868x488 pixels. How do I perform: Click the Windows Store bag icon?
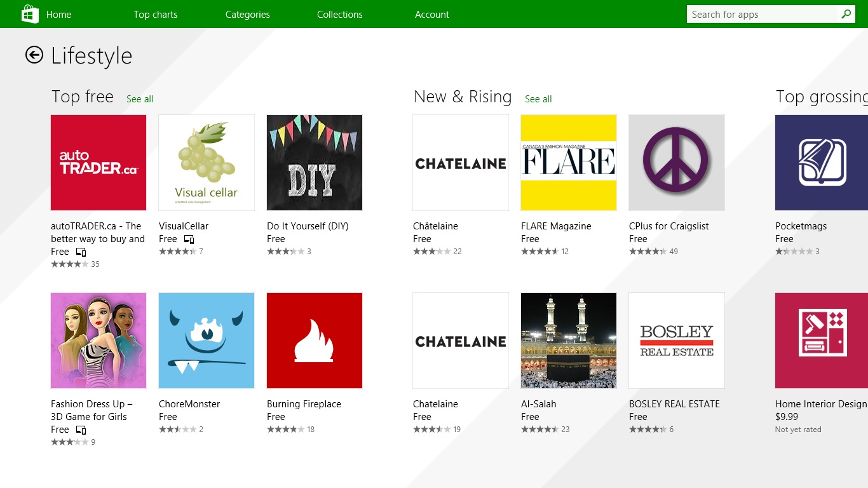click(30, 14)
